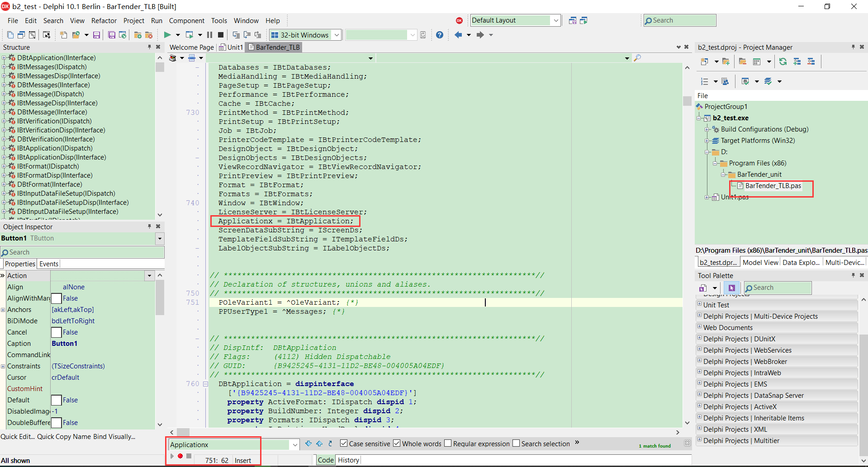Enable Regular expression searching

[448, 443]
